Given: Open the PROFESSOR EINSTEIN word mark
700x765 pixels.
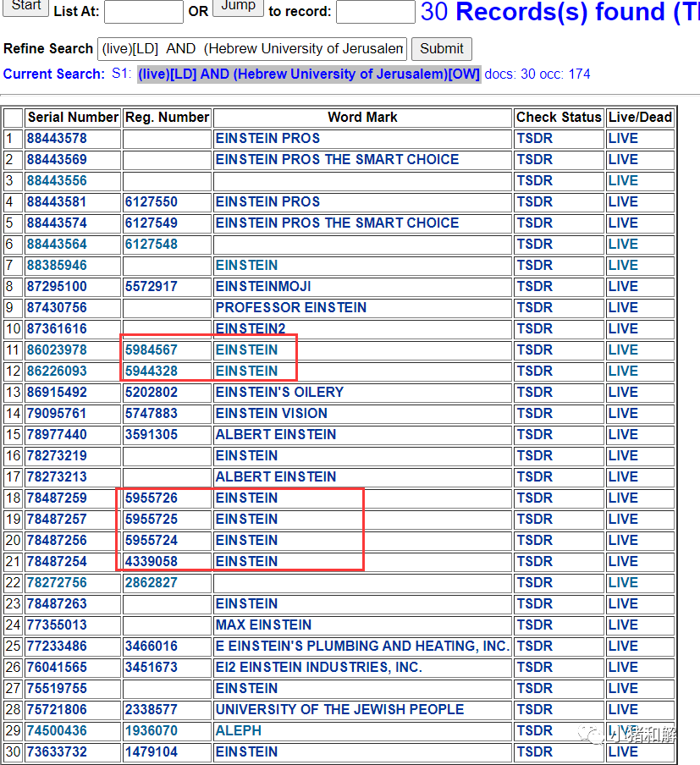Looking at the screenshot, I should pyautogui.click(x=291, y=307).
